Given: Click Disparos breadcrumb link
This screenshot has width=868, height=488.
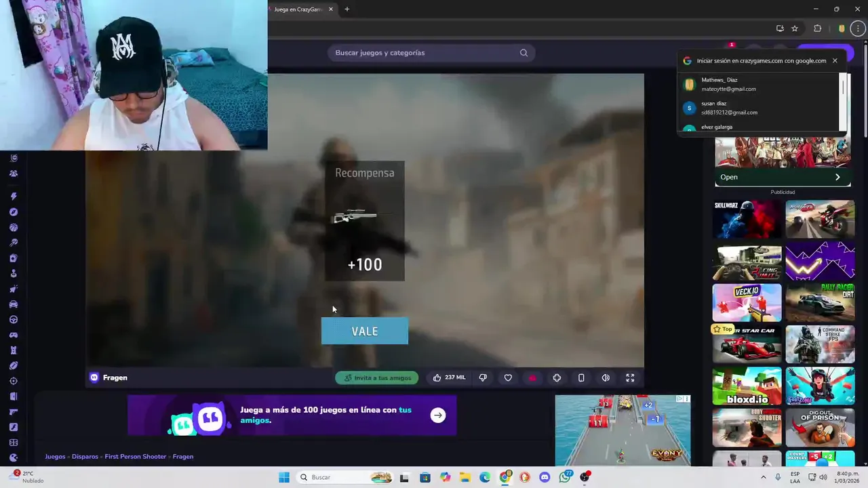Looking at the screenshot, I should [85, 457].
